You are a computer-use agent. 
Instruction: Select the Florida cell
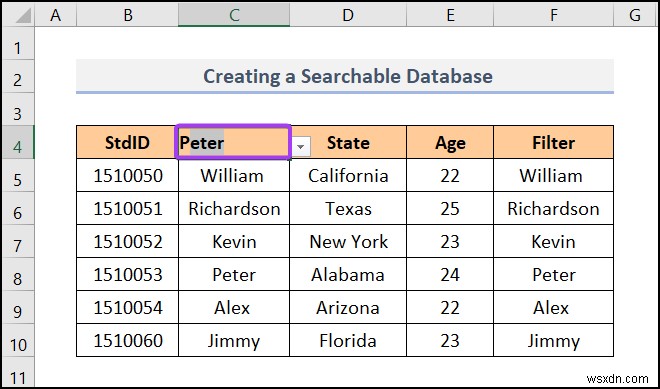(x=348, y=340)
